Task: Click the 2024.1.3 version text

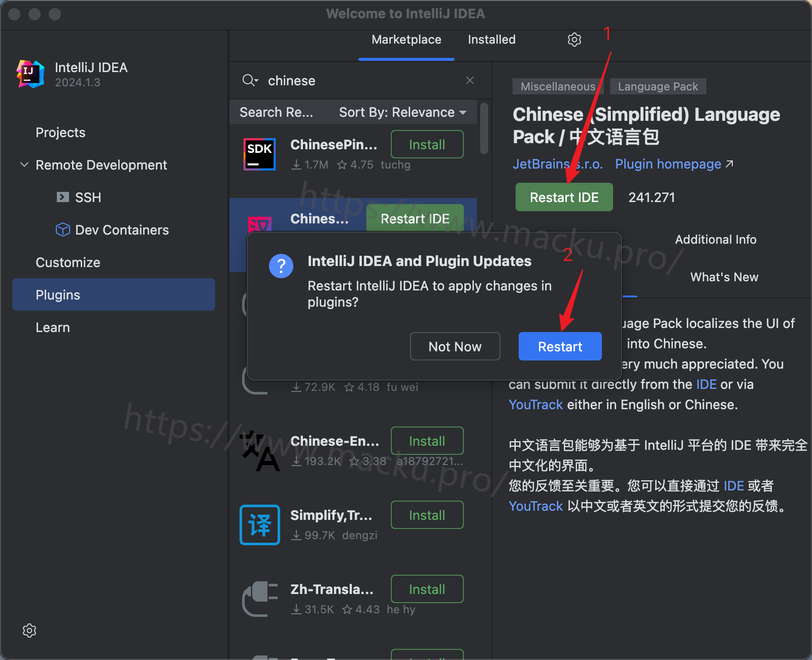Action: [x=78, y=82]
